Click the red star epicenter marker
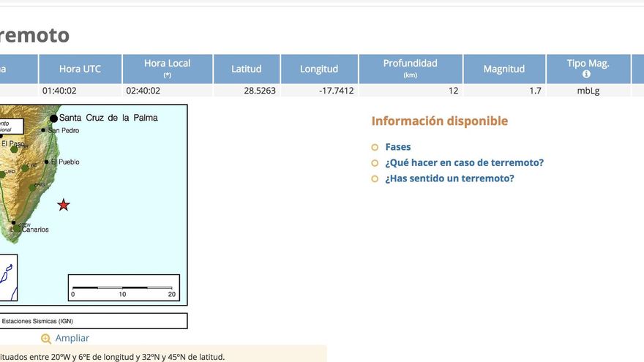 click(x=64, y=205)
